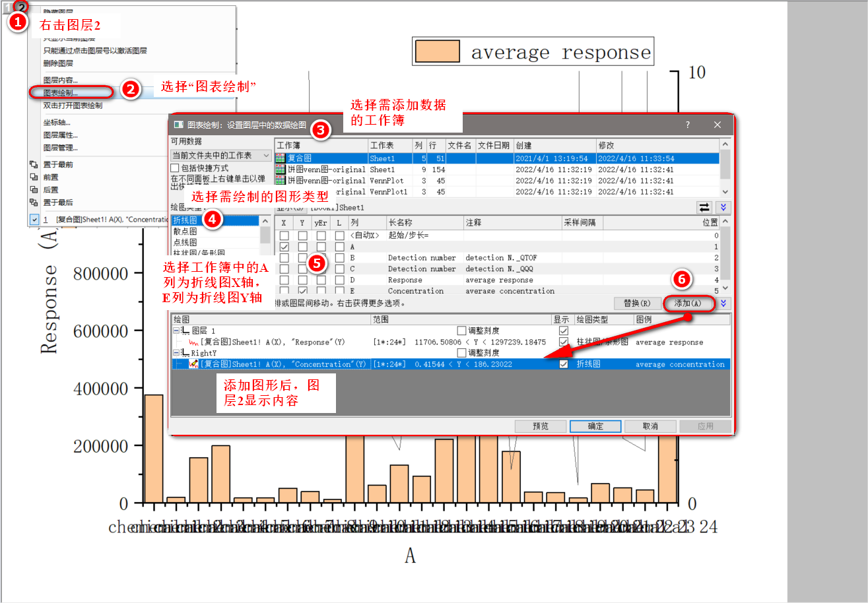Toggle 包括快捷方式 checkbox

175,168
